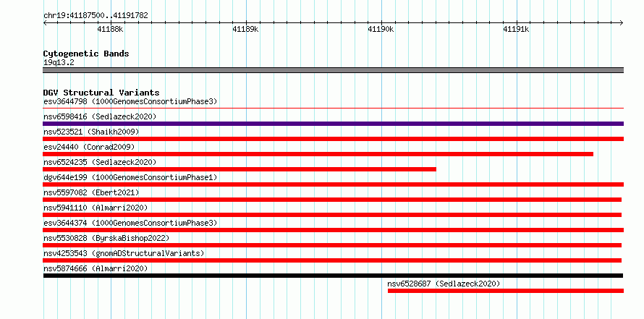Click the 41191k ruler tick label

[x=516, y=29]
